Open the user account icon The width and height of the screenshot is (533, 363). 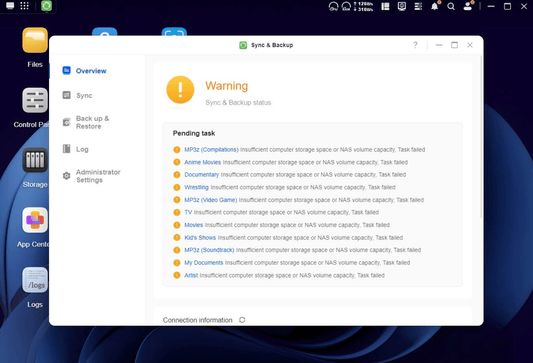click(x=468, y=6)
